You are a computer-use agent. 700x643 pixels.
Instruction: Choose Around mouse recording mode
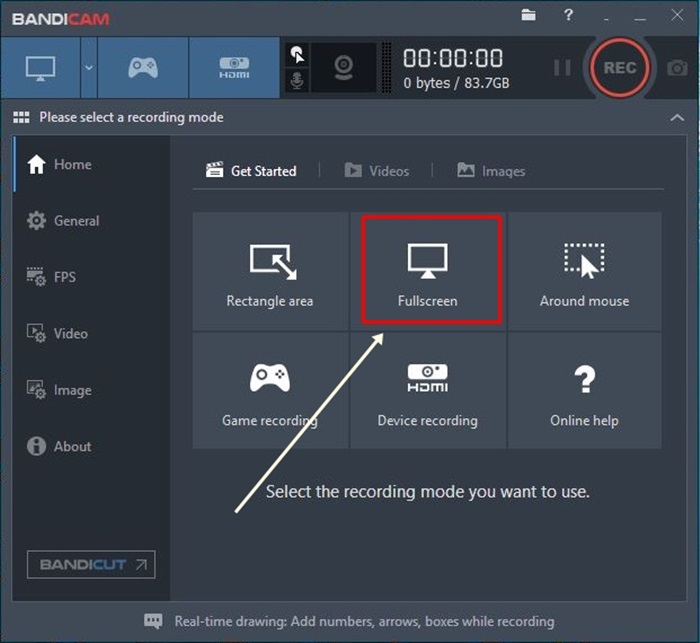click(584, 271)
